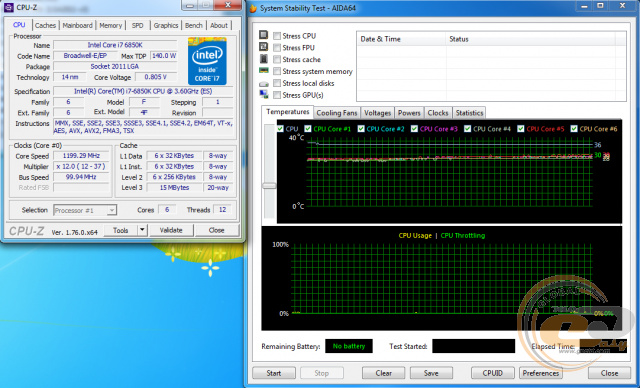Viewport: 640px width, 388px height.
Task: Click the Core Voltage value 0.805 V
Action: pyautogui.click(x=156, y=77)
